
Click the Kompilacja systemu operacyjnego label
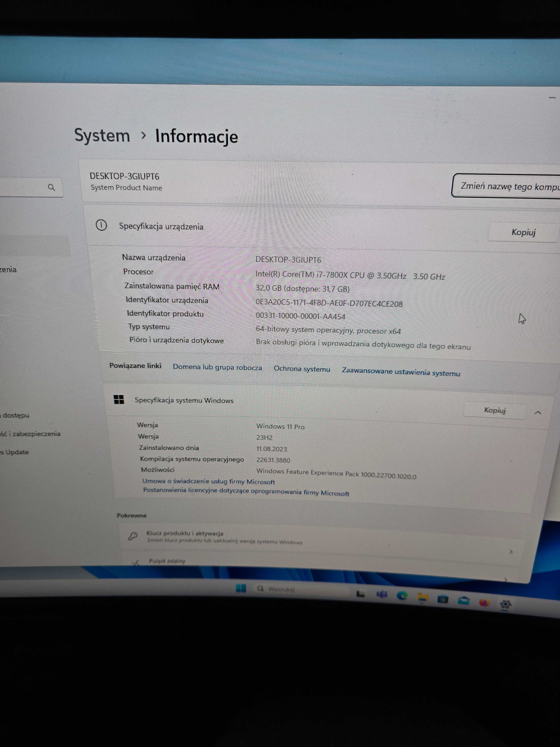(192, 459)
